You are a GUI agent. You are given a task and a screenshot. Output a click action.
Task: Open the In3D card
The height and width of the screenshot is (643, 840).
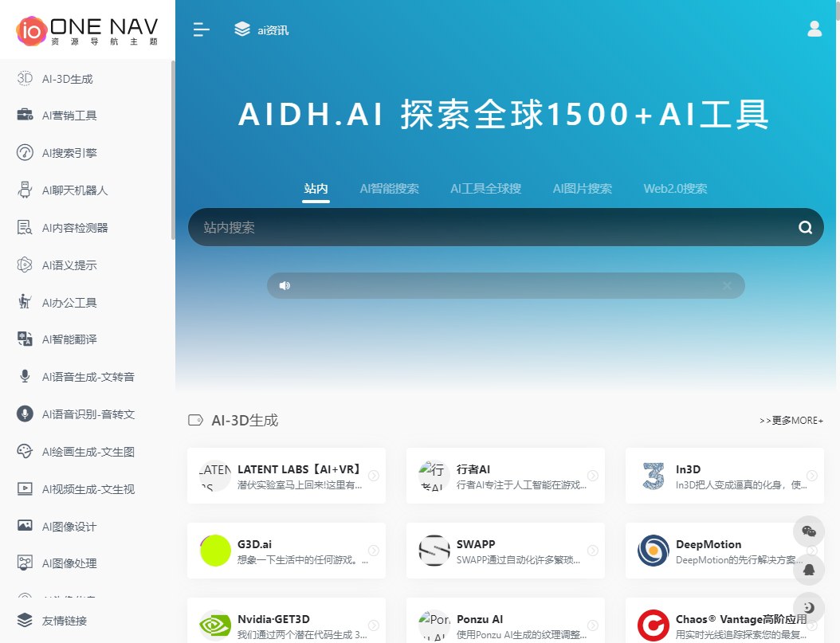tap(724, 476)
